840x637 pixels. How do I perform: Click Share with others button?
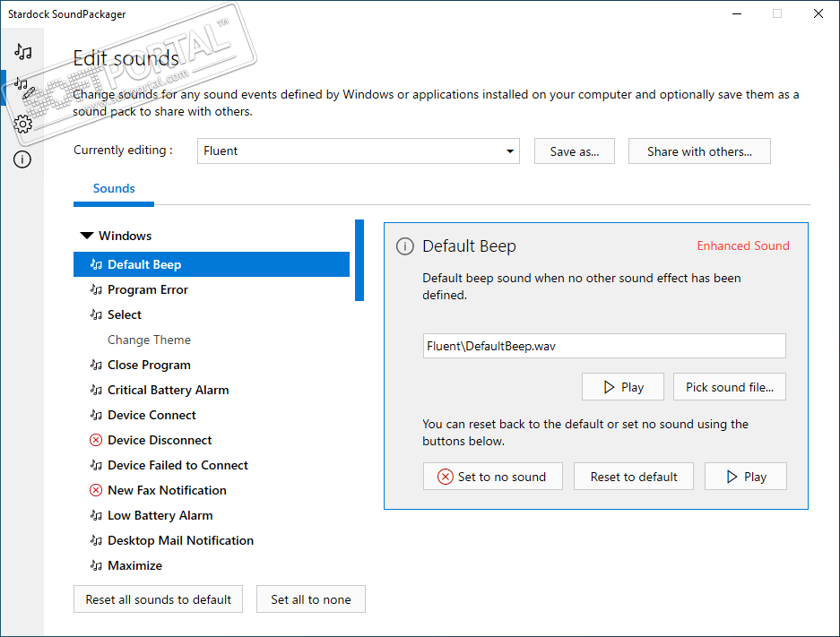coord(699,151)
